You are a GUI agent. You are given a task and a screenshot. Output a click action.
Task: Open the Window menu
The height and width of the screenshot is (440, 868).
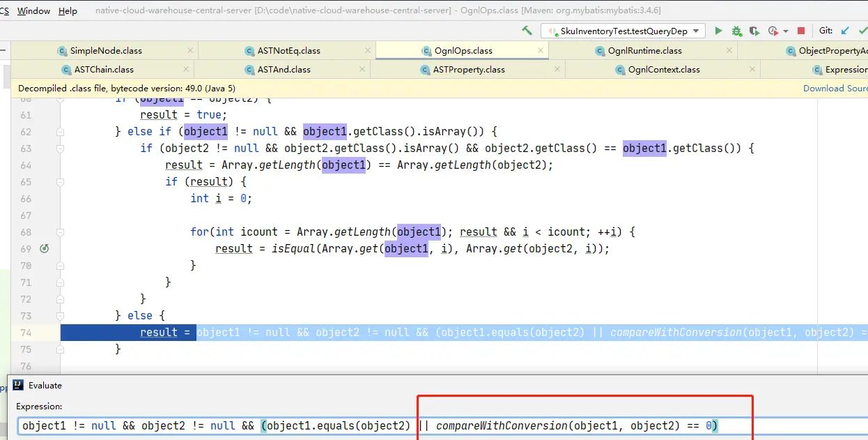33,10
